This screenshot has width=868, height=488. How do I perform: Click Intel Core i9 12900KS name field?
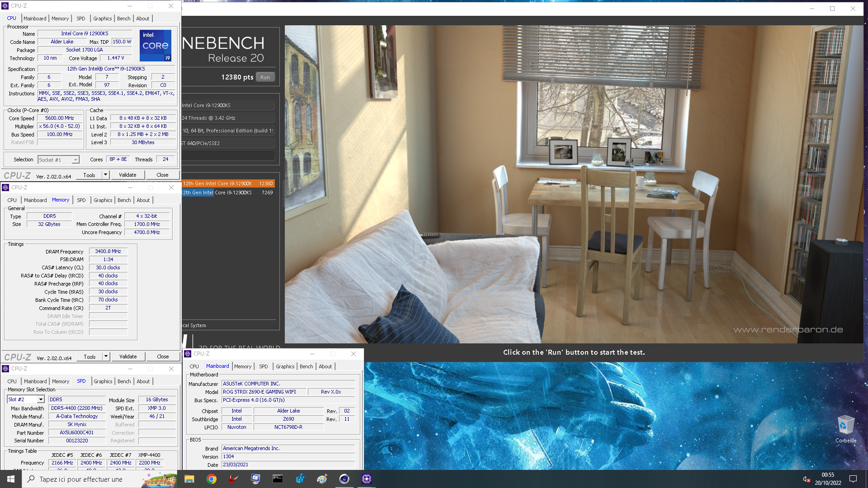pyautogui.click(x=85, y=34)
